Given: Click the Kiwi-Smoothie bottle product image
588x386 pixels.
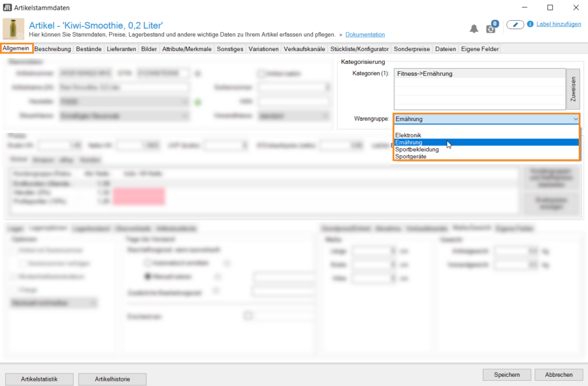Looking at the screenshot, I should tap(14, 29).
